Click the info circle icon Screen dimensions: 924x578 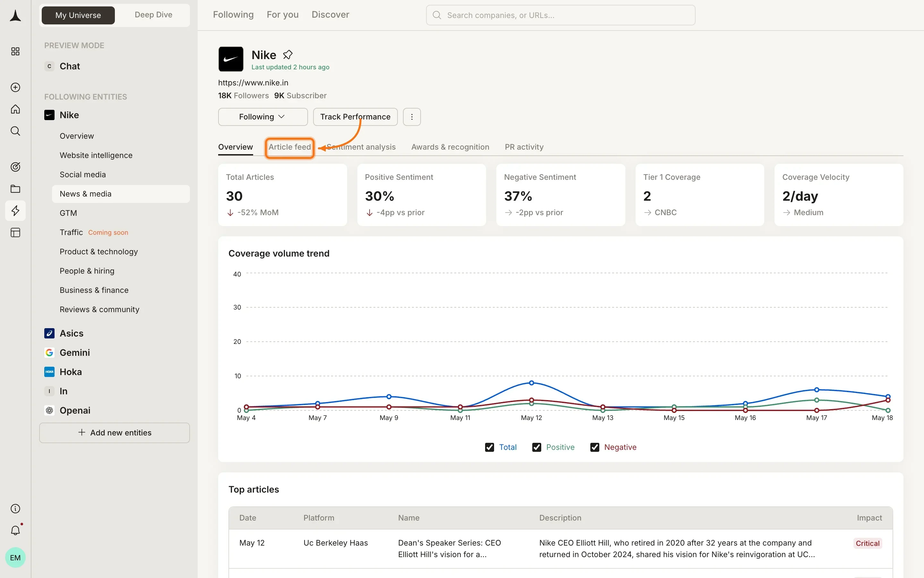tap(15, 509)
